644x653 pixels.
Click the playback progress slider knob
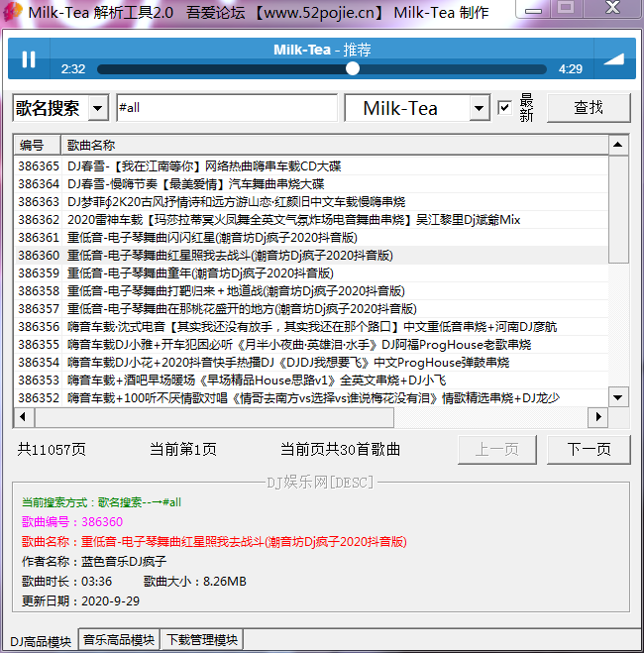353,68
